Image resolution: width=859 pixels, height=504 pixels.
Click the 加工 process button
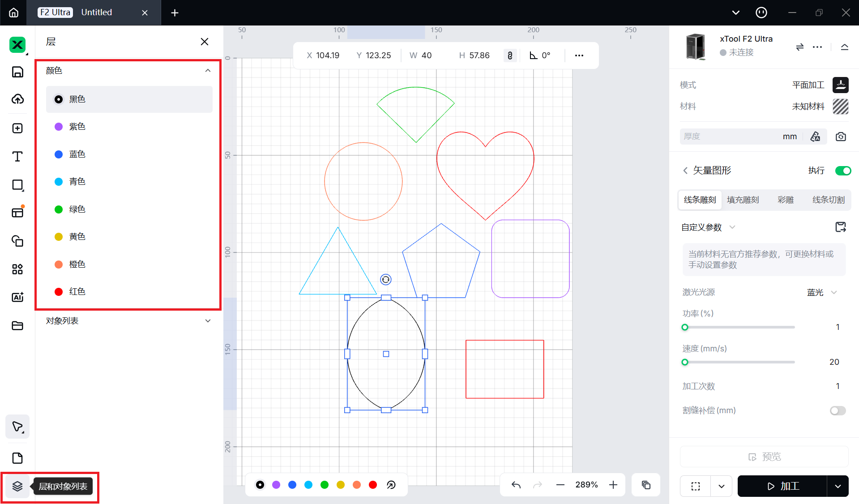(x=782, y=486)
